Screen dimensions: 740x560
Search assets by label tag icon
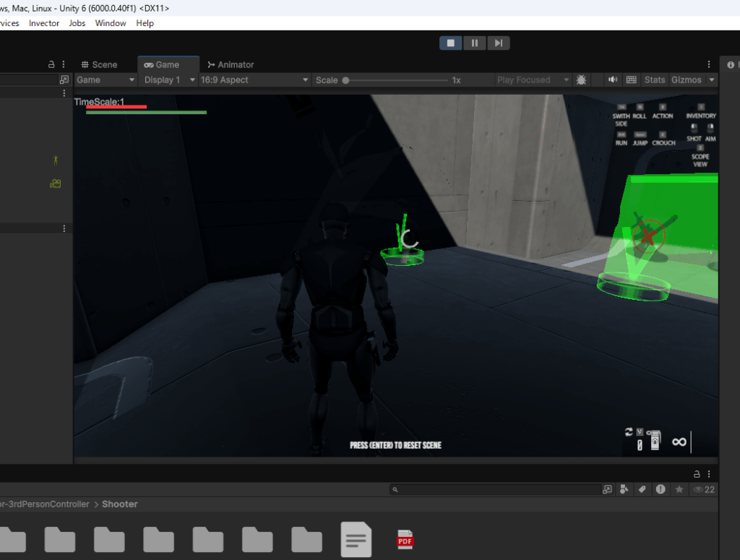tap(642, 490)
